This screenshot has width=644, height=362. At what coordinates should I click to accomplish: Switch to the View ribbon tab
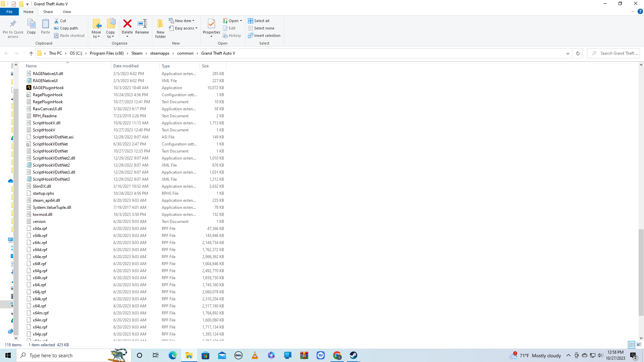(x=67, y=12)
